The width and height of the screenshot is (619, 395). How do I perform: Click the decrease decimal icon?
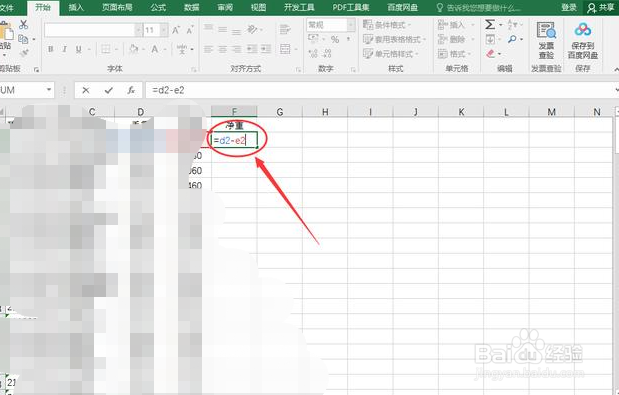pos(327,53)
